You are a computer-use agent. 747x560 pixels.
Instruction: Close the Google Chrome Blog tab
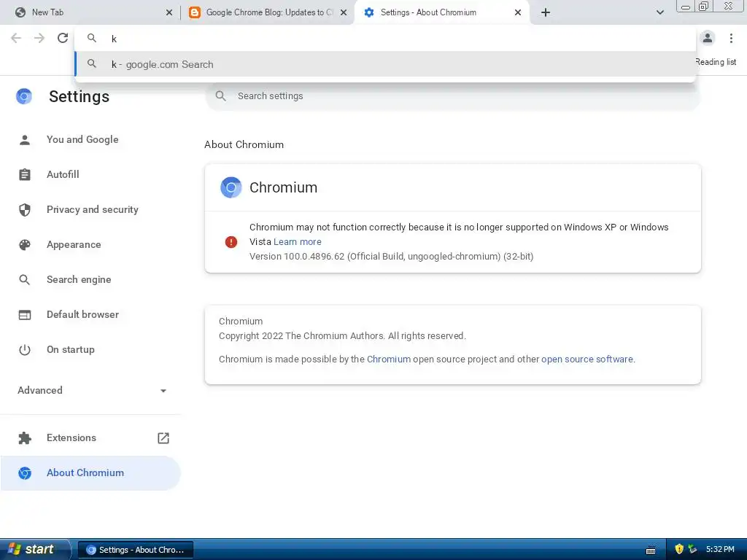(x=343, y=12)
